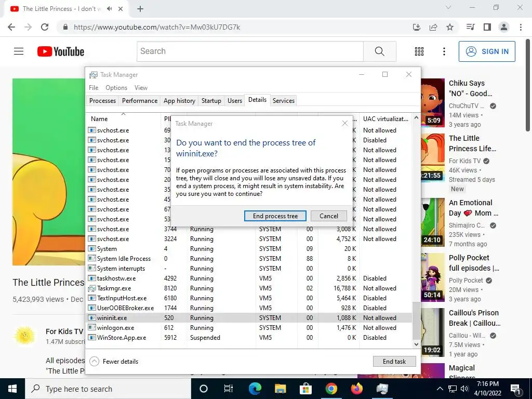The height and width of the screenshot is (399, 532).
Task: Click the End task button
Action: (x=394, y=362)
